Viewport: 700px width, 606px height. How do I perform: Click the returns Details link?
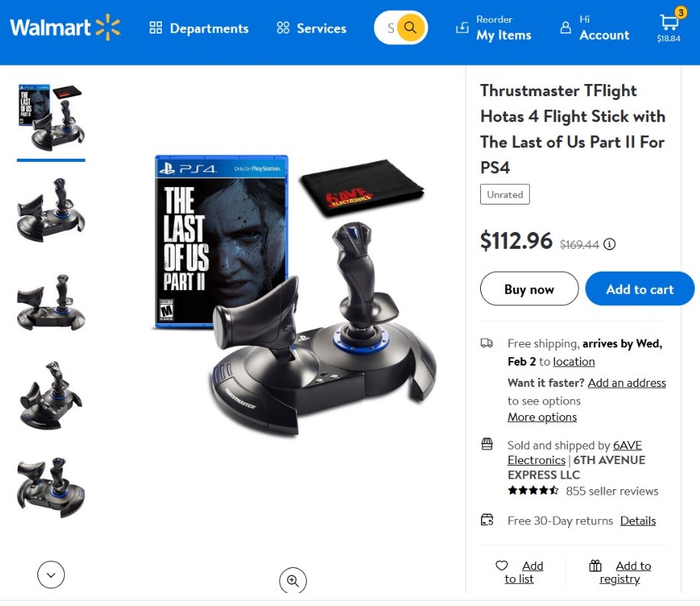(x=638, y=521)
